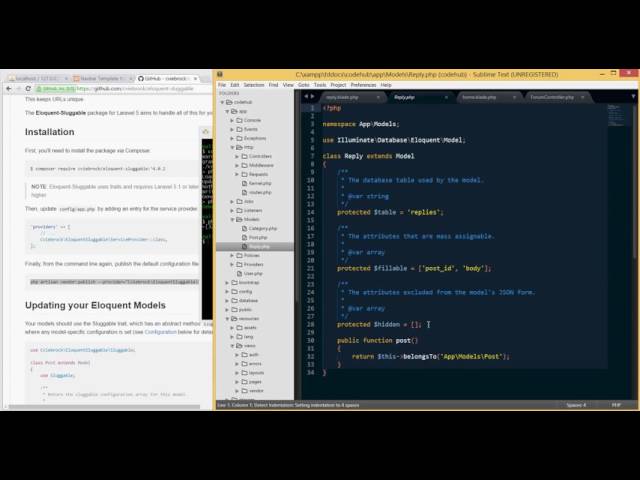This screenshot has height=480, width=640.
Task: Select the Policies folder icon
Action: click(240, 256)
